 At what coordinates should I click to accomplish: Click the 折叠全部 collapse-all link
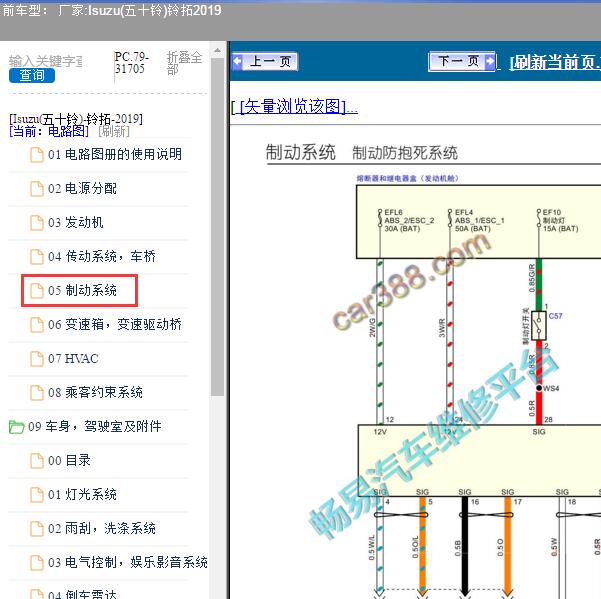(184, 63)
